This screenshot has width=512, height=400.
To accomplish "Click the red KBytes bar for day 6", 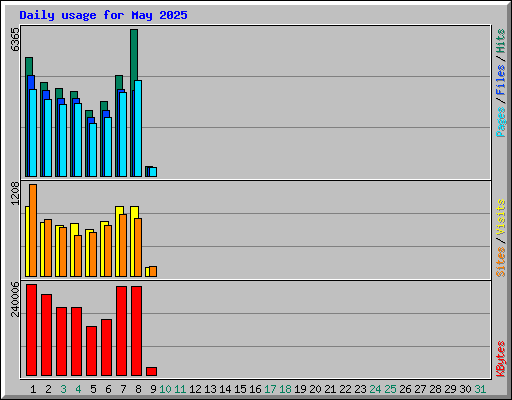I will (106, 347).
